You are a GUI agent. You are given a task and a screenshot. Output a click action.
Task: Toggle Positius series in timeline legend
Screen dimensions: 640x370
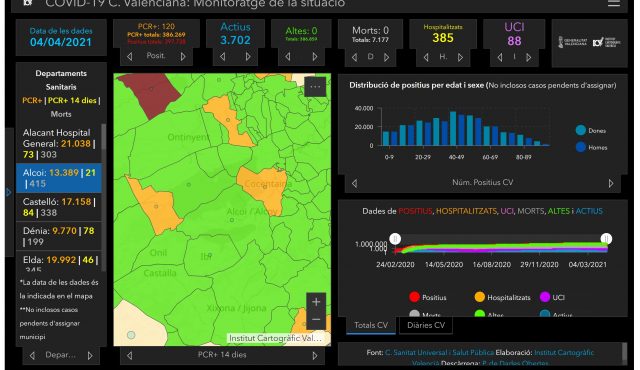(427, 297)
